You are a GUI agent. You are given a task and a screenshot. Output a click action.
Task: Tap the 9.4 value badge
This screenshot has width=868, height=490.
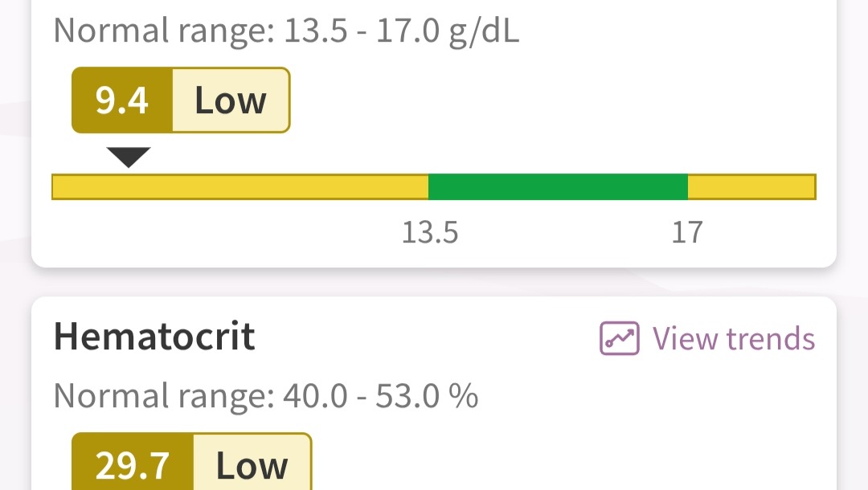122,100
